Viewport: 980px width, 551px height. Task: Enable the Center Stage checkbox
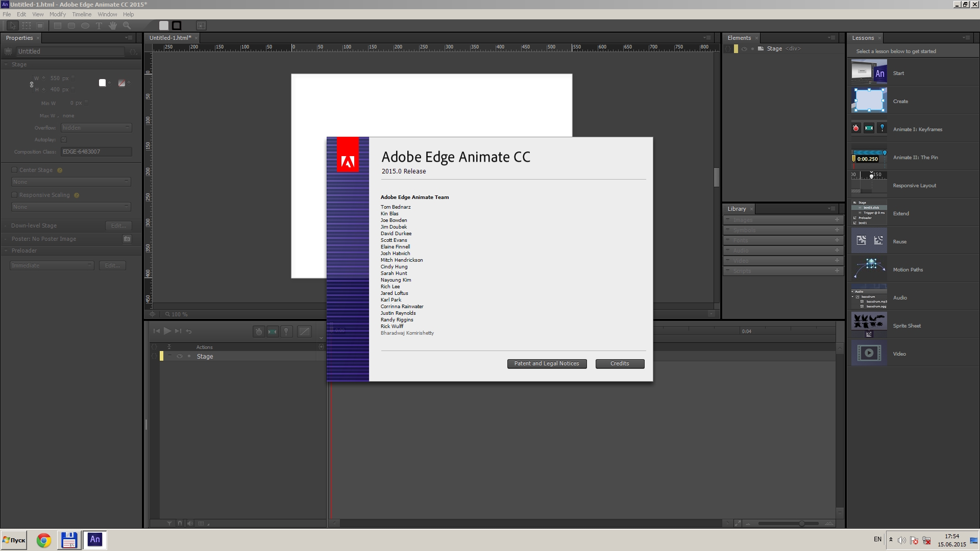pos(14,170)
